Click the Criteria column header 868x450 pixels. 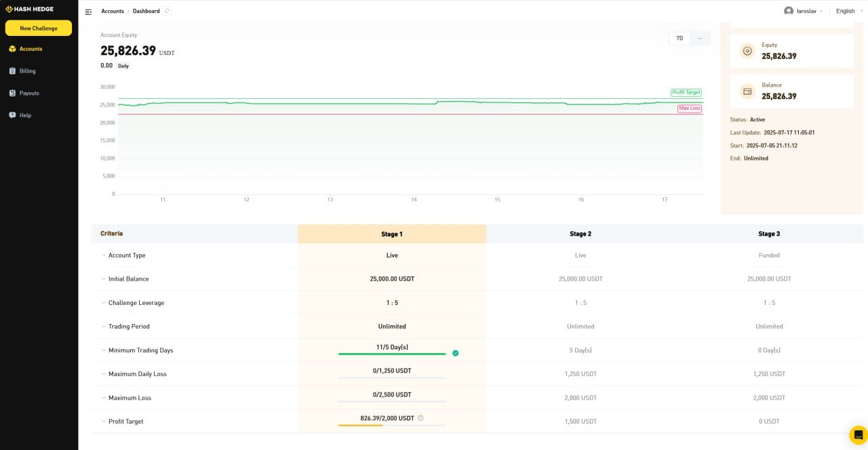coord(112,233)
